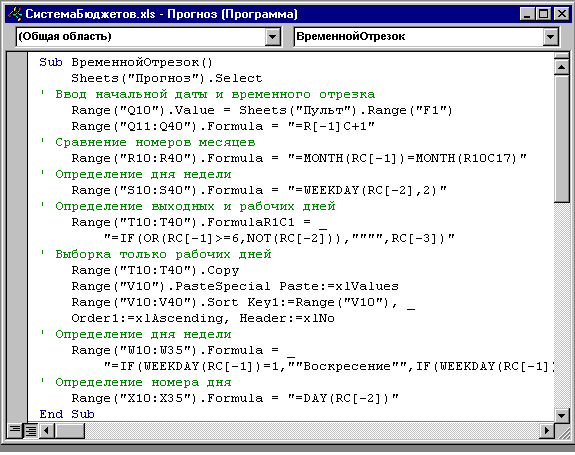
Task: Open the (Общая область) object dropdown
Action: pyautogui.click(x=272, y=37)
